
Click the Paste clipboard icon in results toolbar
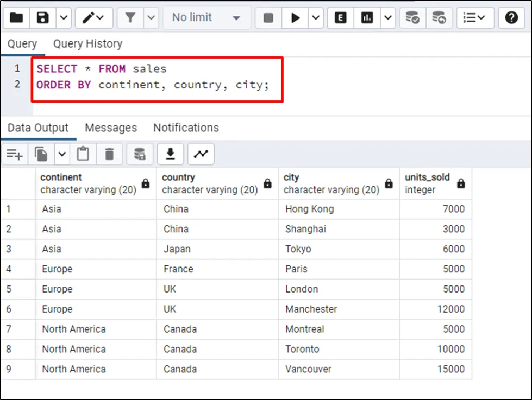[83, 155]
